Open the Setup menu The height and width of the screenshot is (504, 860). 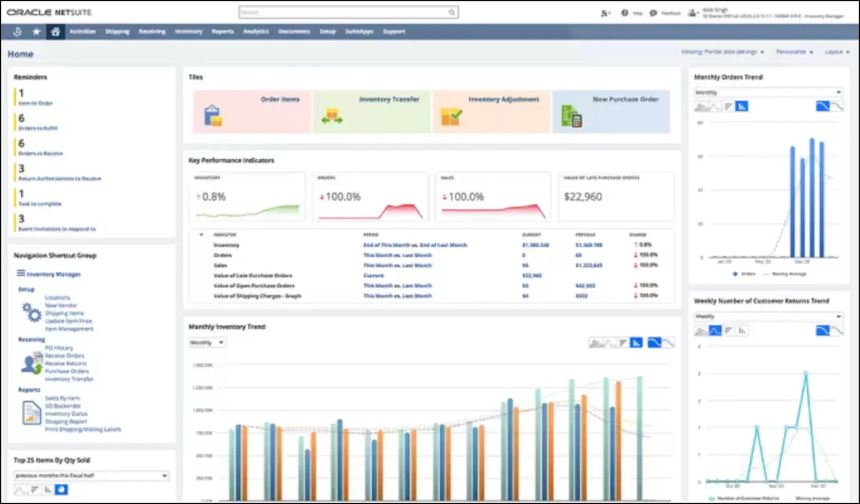(x=328, y=32)
